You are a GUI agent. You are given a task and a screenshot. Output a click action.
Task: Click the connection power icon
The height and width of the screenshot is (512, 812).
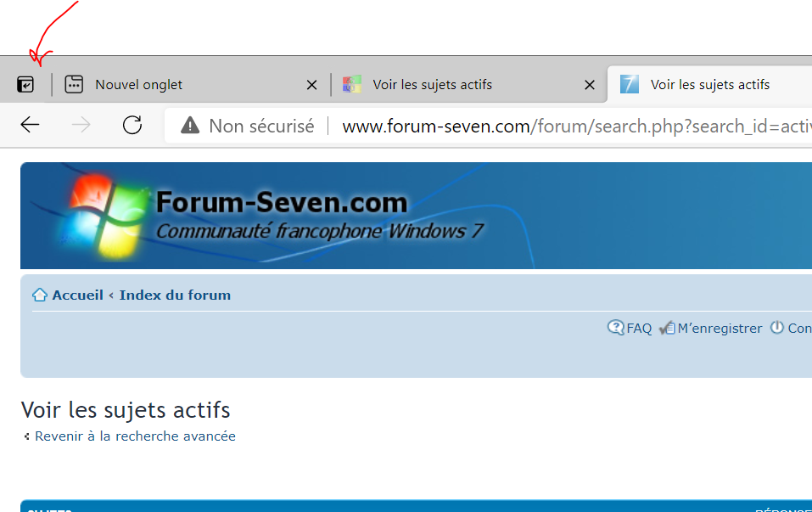pyautogui.click(x=776, y=328)
